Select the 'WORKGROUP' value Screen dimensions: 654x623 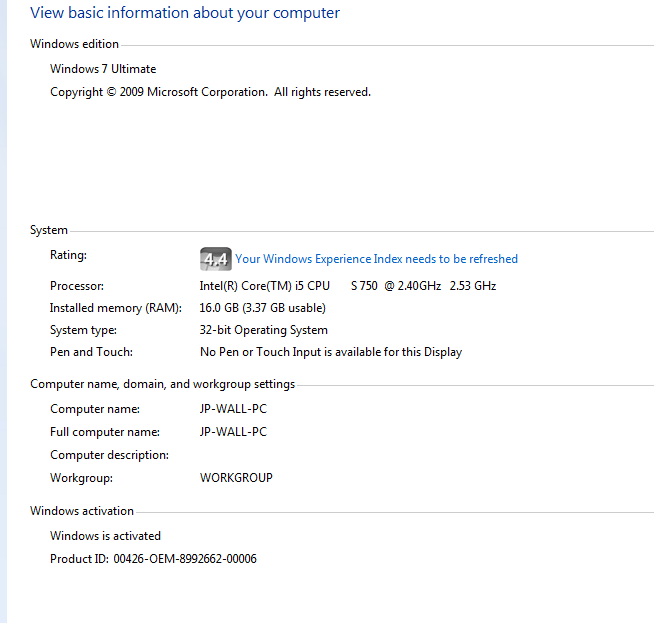tap(236, 478)
